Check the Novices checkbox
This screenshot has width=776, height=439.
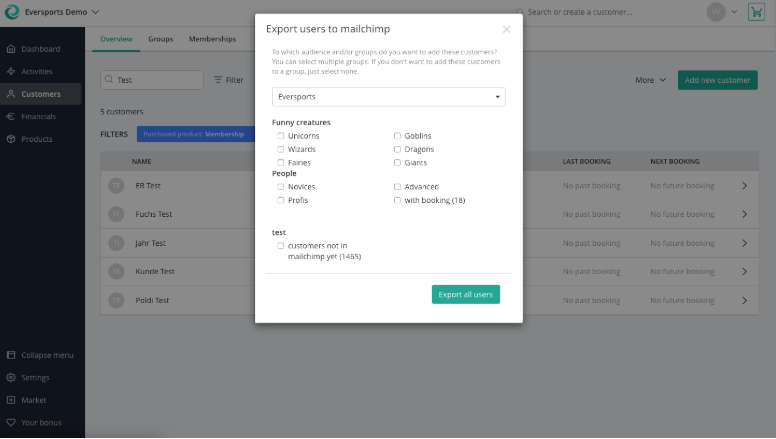281,187
